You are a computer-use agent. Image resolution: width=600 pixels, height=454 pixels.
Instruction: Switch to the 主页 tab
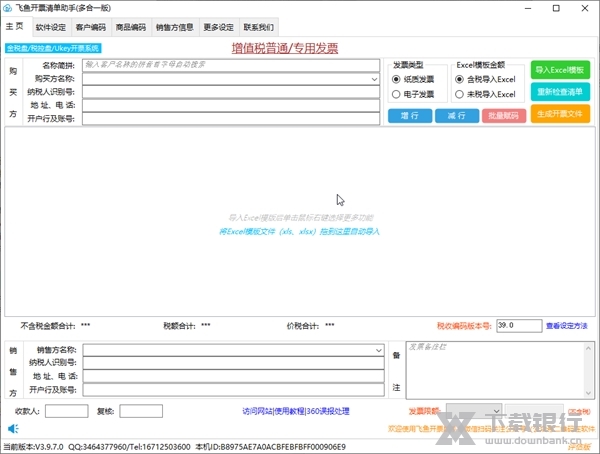[x=15, y=26]
